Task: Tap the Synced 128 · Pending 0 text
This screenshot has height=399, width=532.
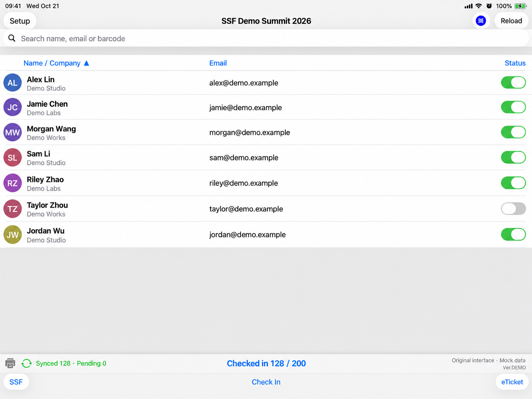Action: pos(71,363)
